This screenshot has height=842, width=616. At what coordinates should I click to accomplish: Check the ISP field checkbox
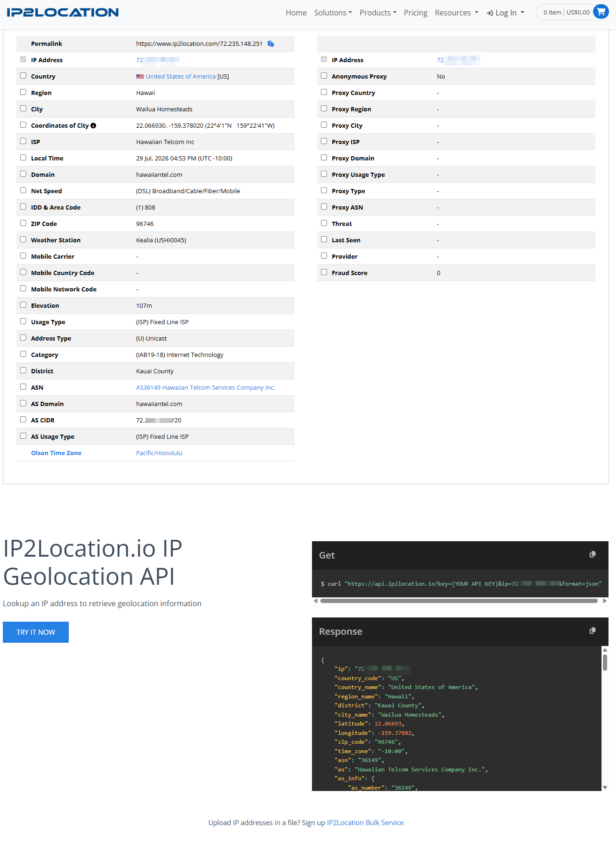point(23,141)
